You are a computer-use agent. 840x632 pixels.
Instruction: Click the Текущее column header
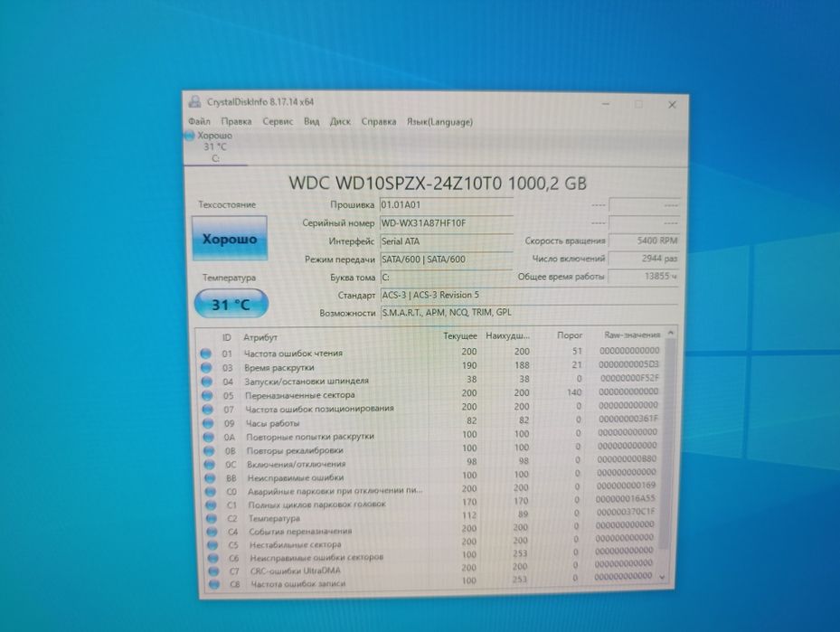click(459, 335)
